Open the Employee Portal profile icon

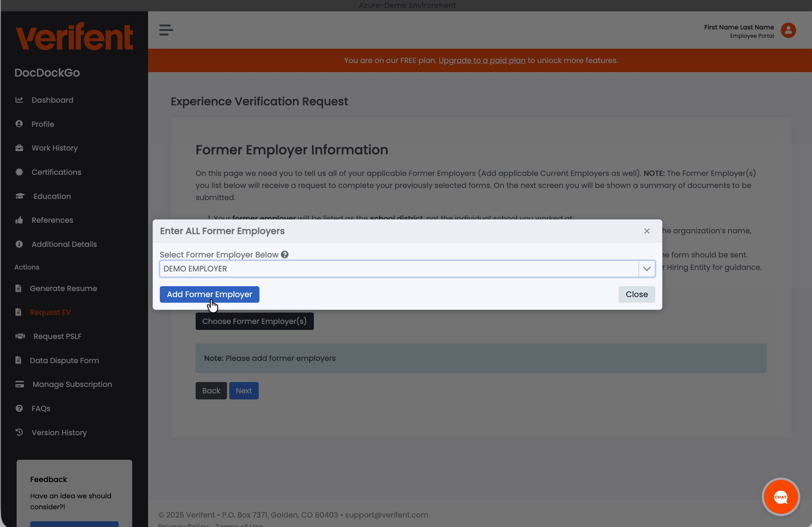[788, 31]
